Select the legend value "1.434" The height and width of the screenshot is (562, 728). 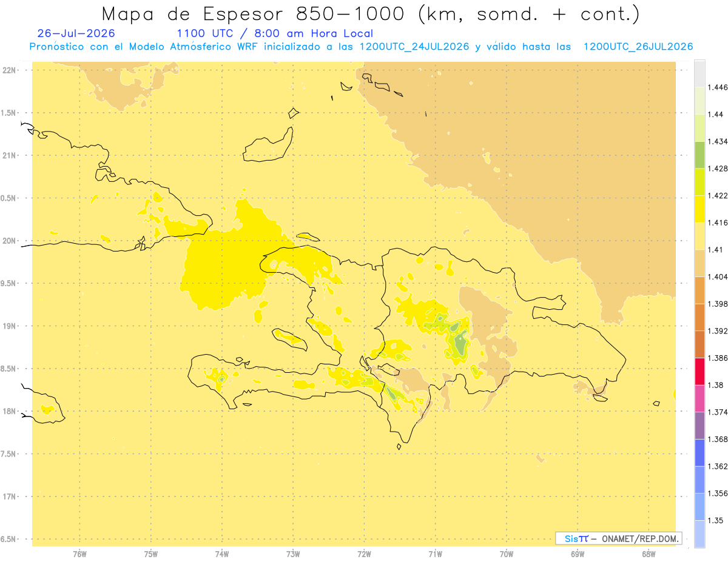(718, 141)
